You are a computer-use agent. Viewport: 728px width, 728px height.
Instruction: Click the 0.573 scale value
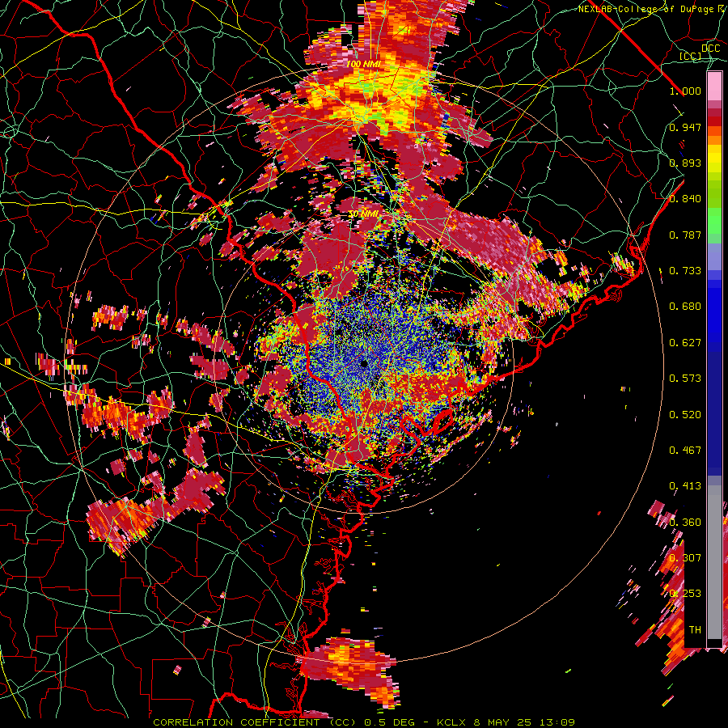(x=685, y=379)
